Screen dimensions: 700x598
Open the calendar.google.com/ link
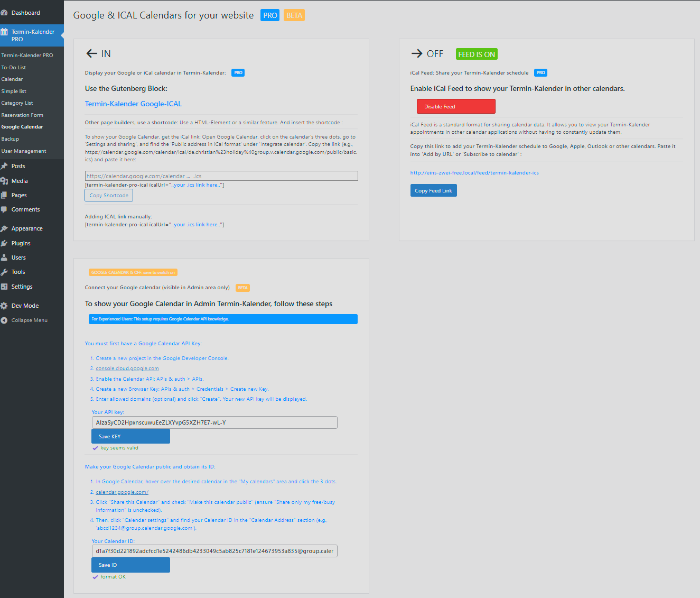(122, 492)
